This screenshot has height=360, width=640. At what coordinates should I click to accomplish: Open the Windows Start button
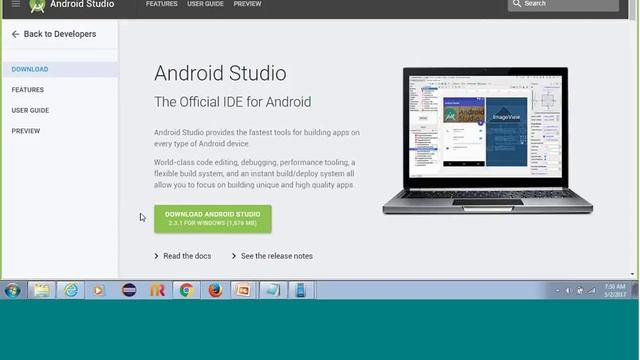[x=13, y=291]
